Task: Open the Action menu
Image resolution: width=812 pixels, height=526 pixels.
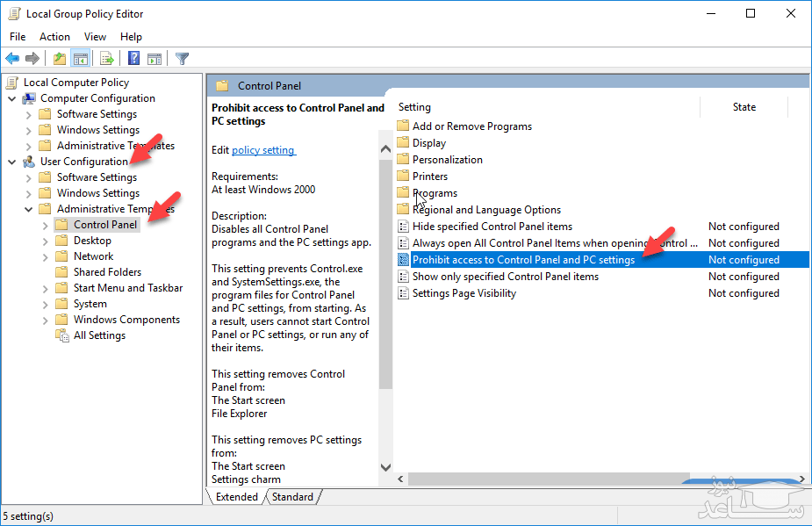Action: tap(54, 37)
